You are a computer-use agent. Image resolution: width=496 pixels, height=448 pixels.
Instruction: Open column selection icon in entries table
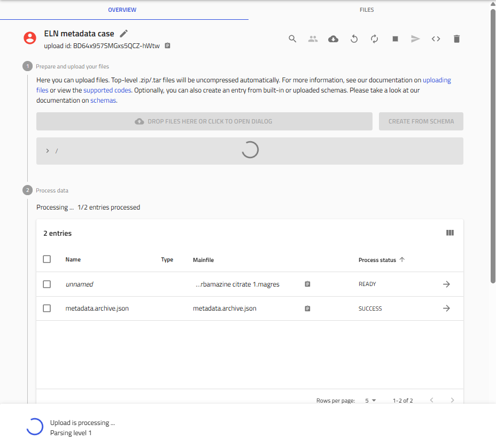click(450, 233)
